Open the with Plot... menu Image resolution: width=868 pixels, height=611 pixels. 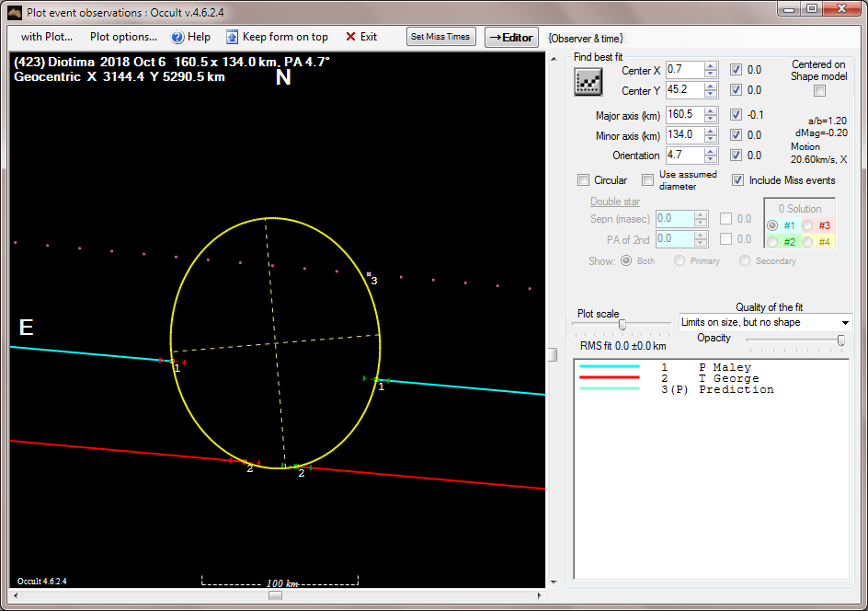click(47, 37)
